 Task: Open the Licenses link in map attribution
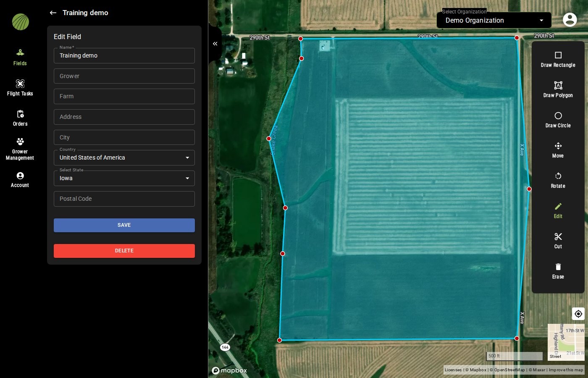(x=453, y=370)
